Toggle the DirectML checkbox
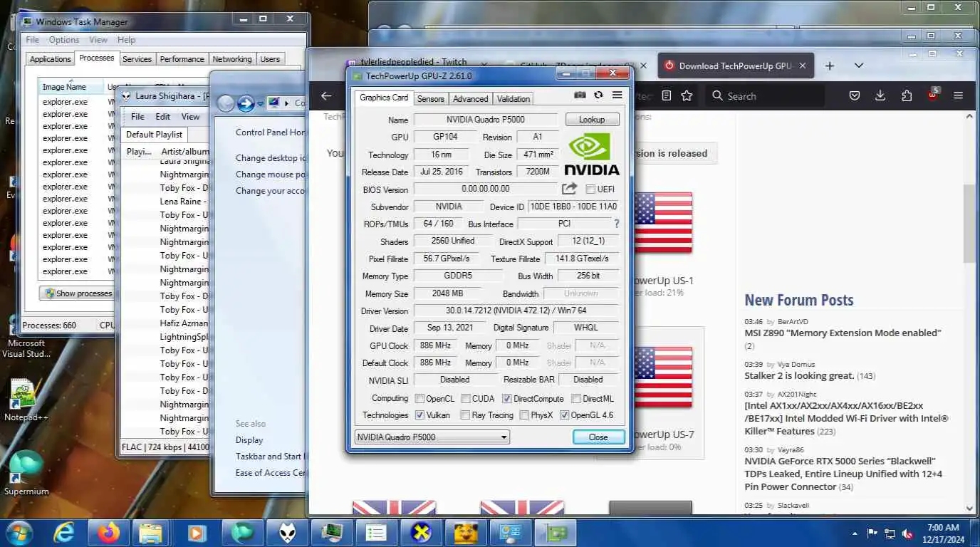 point(576,399)
